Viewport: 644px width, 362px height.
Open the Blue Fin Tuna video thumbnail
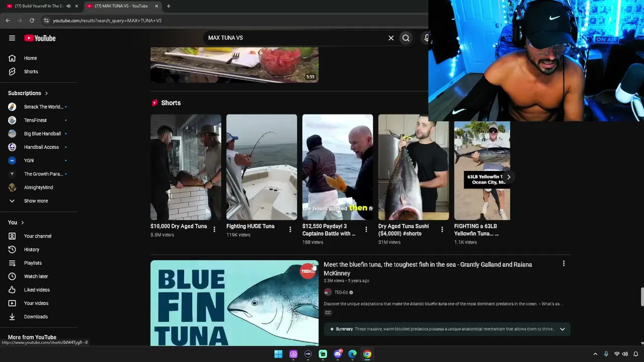[x=234, y=303]
